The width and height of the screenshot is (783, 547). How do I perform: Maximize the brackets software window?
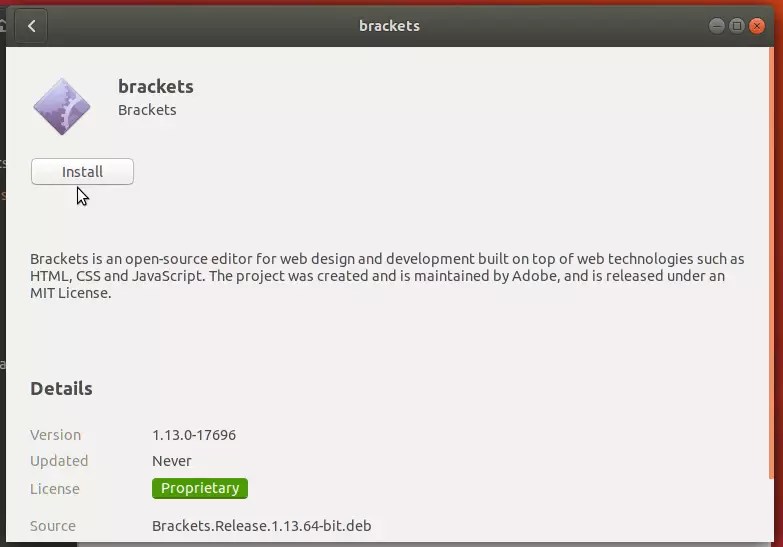coord(737,25)
